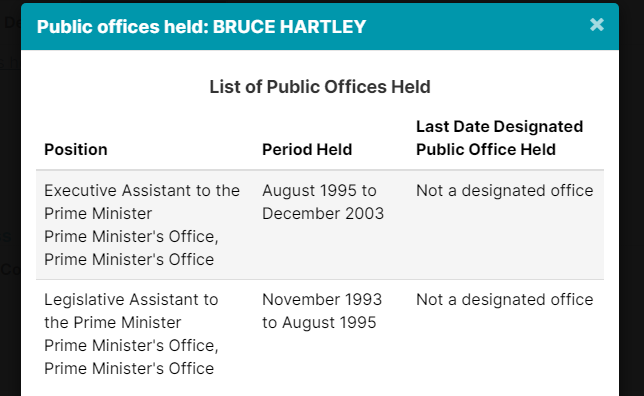The width and height of the screenshot is (644, 396).
Task: Click the Prime Minister line in first row
Action: [x=98, y=214]
